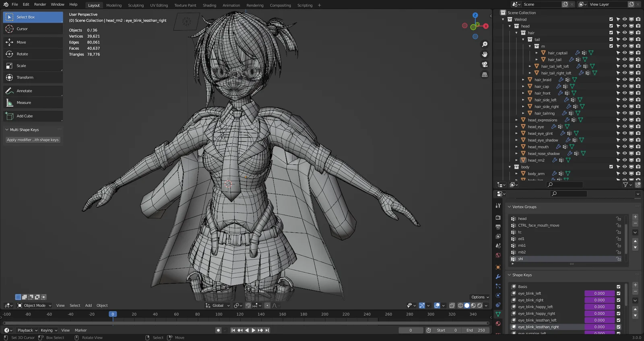Select the Measure tool

point(23,103)
